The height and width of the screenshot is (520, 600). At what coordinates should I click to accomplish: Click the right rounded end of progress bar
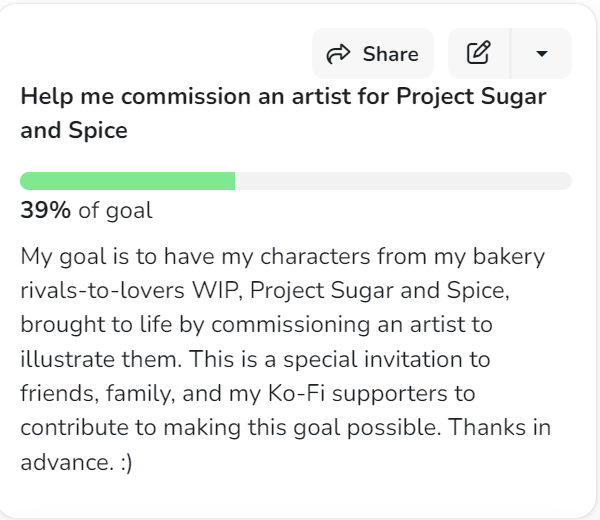pos(564,181)
